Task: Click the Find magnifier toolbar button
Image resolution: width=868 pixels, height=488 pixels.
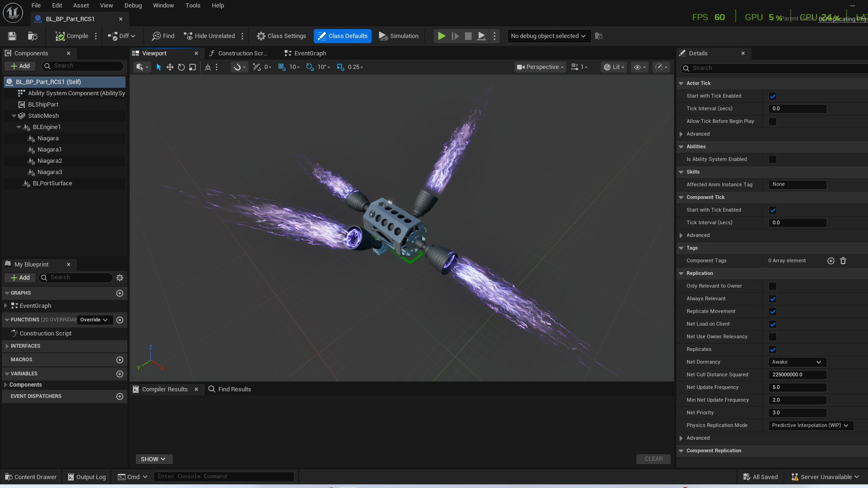Action: click(163, 36)
